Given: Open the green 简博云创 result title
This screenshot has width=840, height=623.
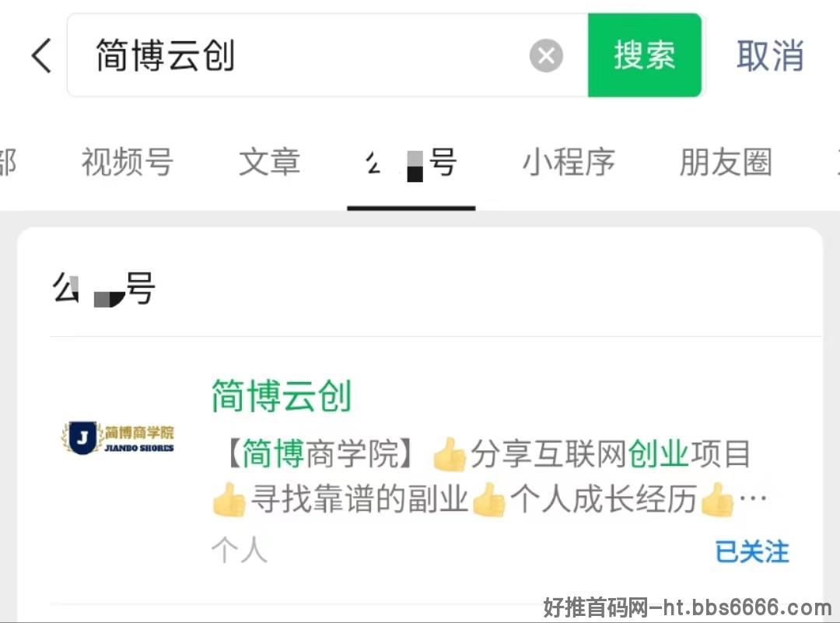Looking at the screenshot, I should click(282, 395).
